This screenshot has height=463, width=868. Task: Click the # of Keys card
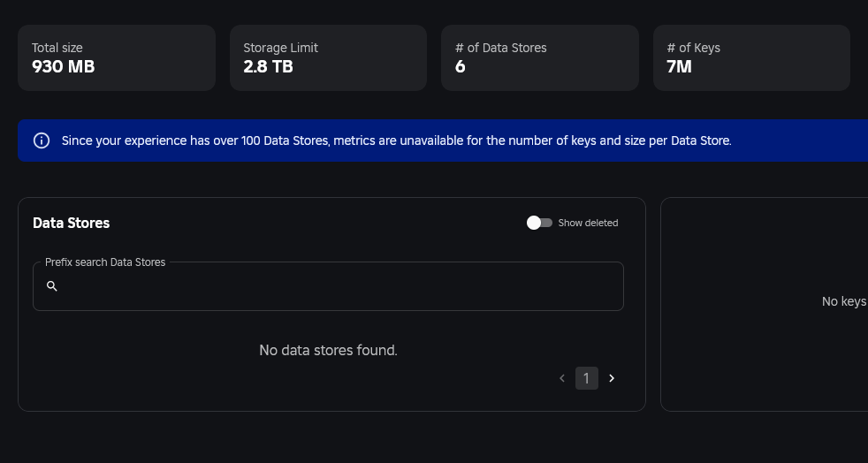click(x=751, y=57)
